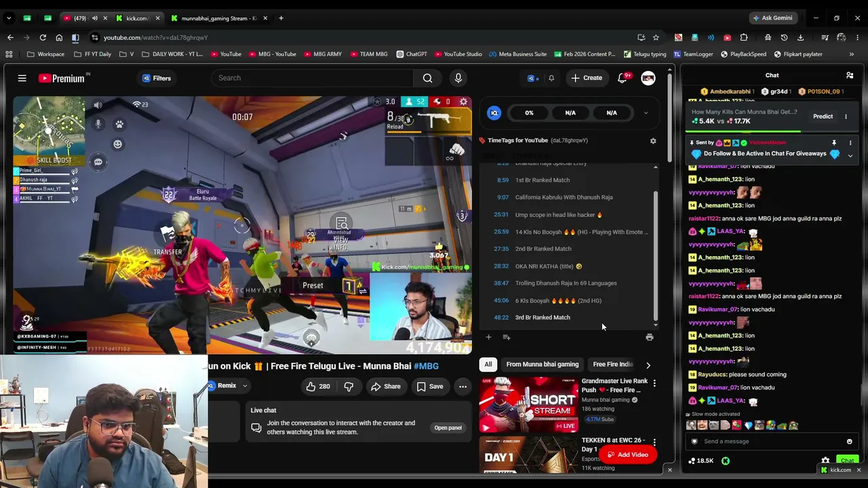Click the #MBG hashtag link

[x=426, y=366]
